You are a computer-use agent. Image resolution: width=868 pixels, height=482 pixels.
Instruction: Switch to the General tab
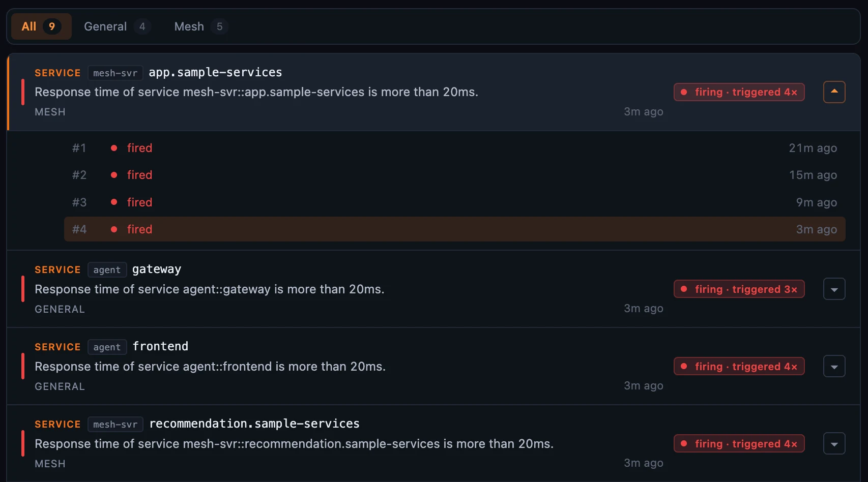point(117,26)
